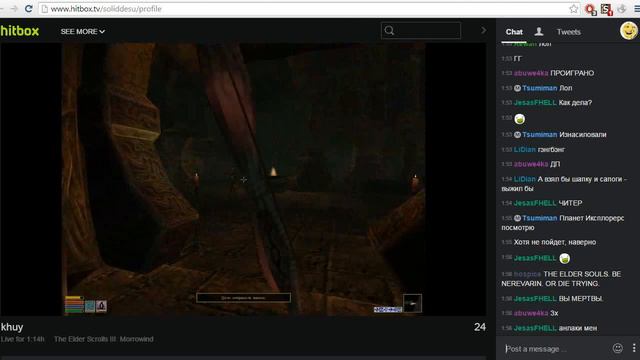This screenshot has width=640, height=360.
Task: Click the viewer count 24
Action: click(480, 327)
